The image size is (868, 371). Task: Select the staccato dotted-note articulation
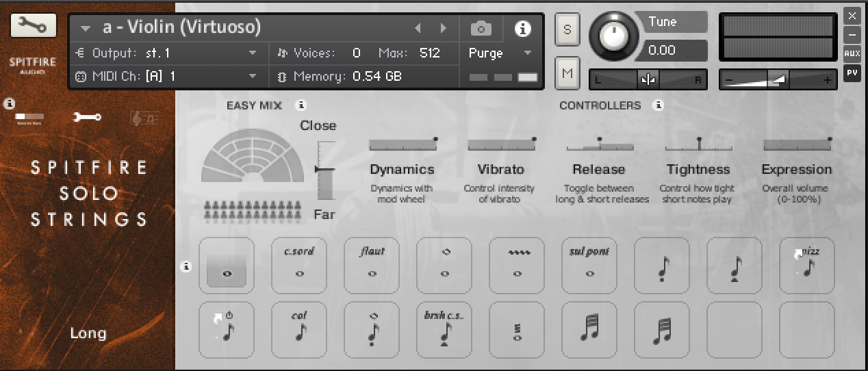(662, 266)
